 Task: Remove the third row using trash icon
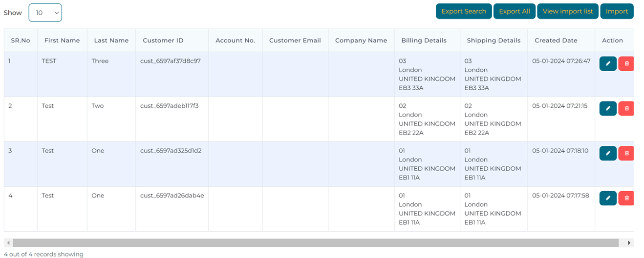click(x=626, y=153)
